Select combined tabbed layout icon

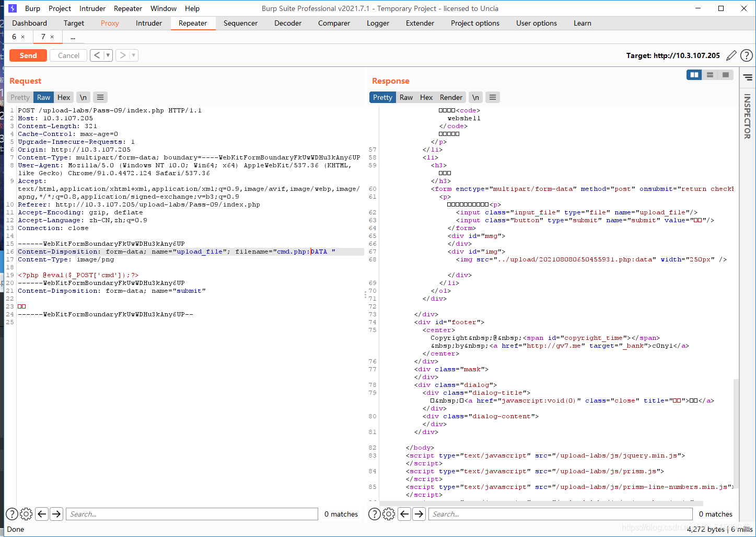tap(726, 75)
